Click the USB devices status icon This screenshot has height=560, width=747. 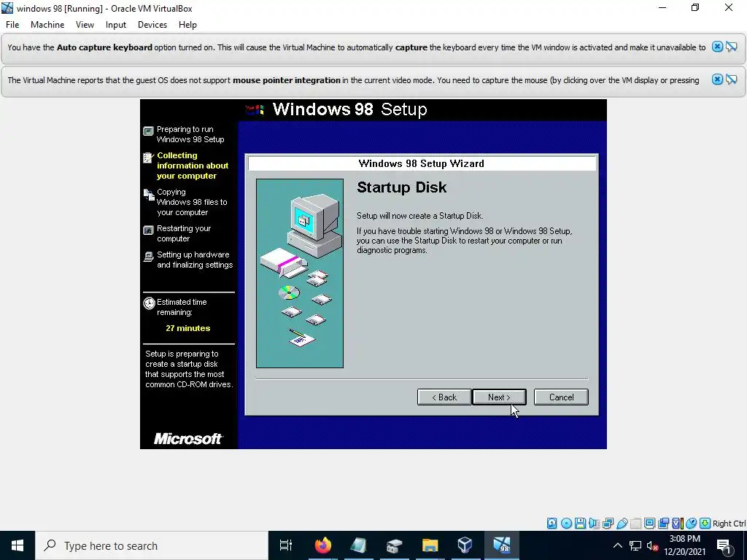pos(622,524)
